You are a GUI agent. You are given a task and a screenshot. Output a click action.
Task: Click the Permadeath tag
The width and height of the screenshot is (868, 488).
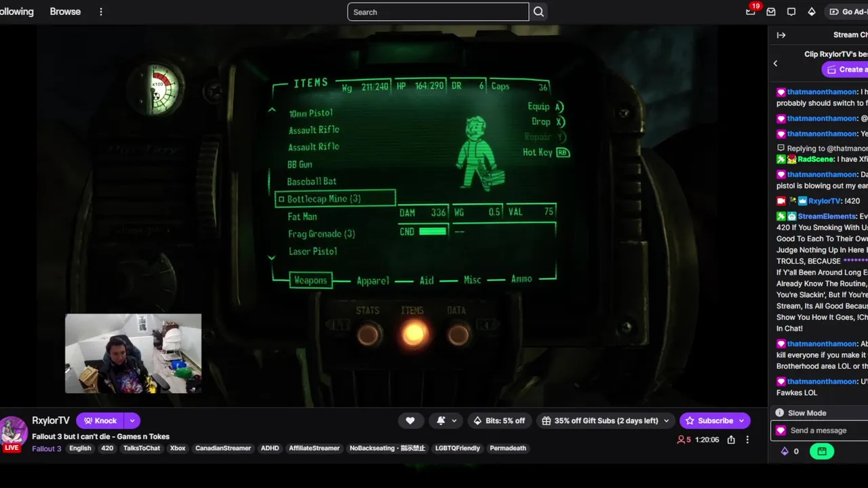coord(508,448)
